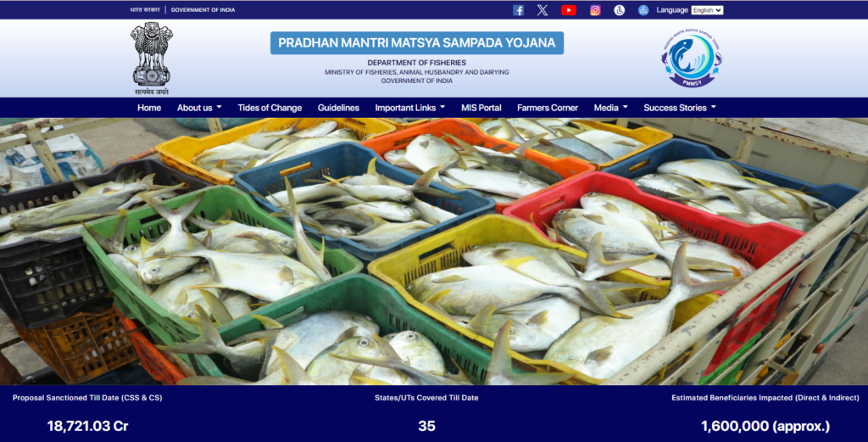868x442 pixels.
Task: Click the national emblem of India logo
Action: tap(152, 59)
